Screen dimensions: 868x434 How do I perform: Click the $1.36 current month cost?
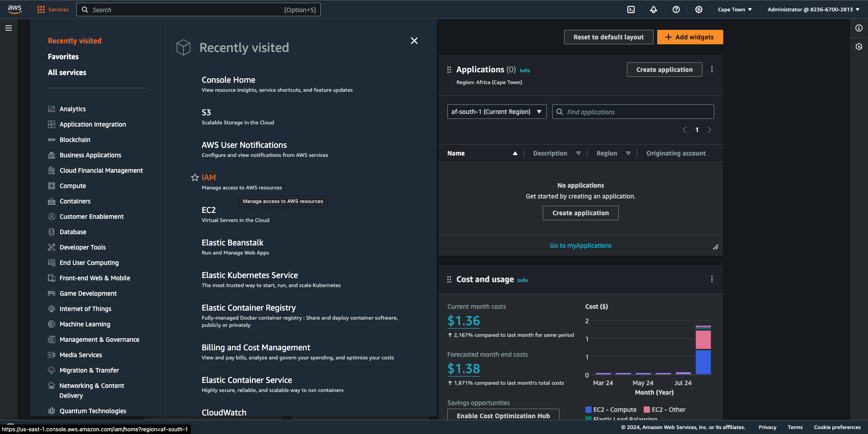464,321
